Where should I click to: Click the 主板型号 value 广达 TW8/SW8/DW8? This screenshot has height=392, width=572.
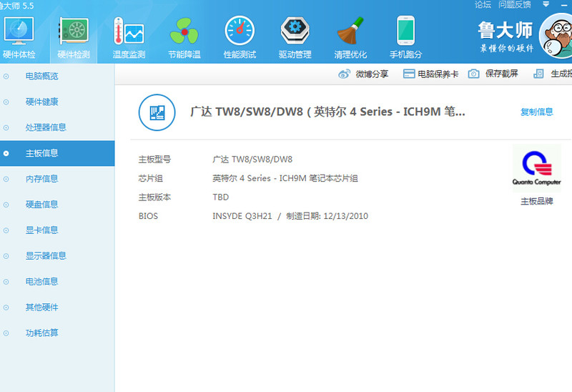click(x=252, y=160)
